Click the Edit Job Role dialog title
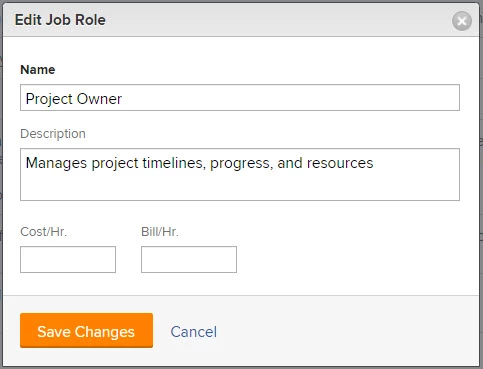 click(x=60, y=20)
